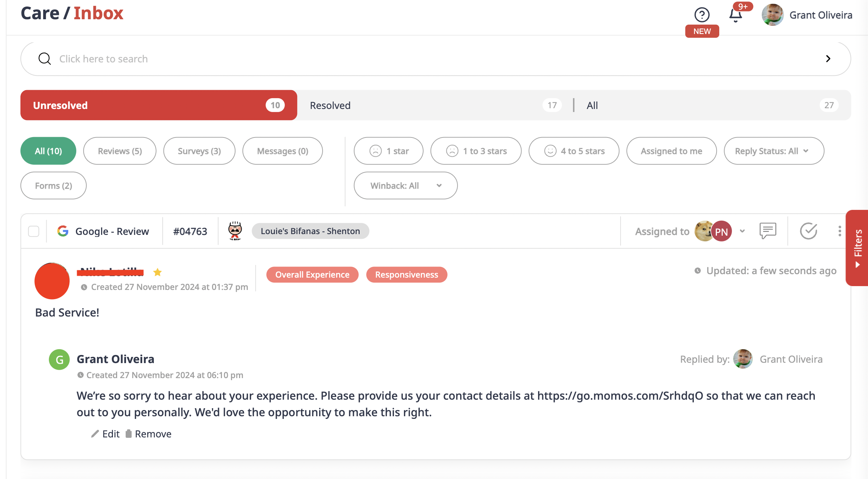This screenshot has height=479, width=868.
Task: Toggle the 1 star filter
Action: pos(389,151)
